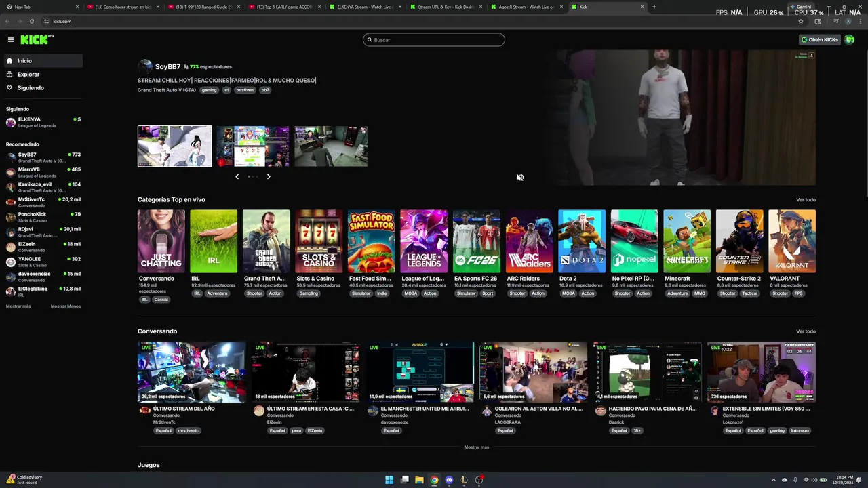Expand list with Mostrar más in sidebar
The height and width of the screenshot is (488, 868).
pos(18,306)
